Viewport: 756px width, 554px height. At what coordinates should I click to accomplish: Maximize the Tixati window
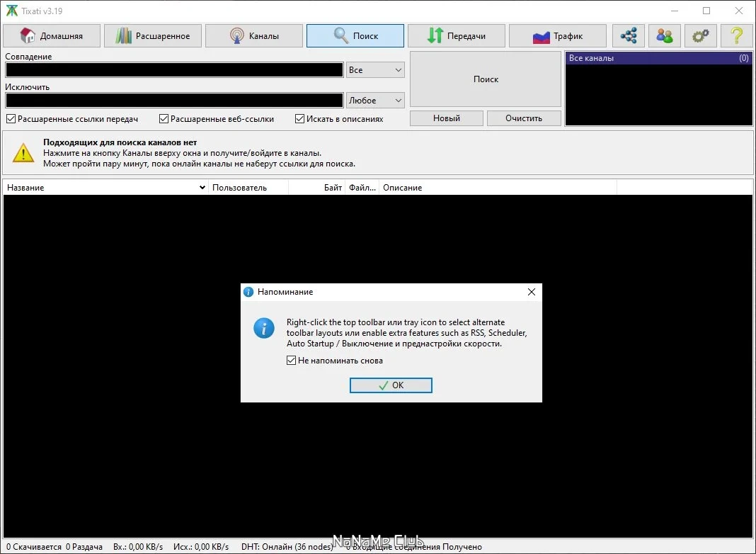[706, 11]
